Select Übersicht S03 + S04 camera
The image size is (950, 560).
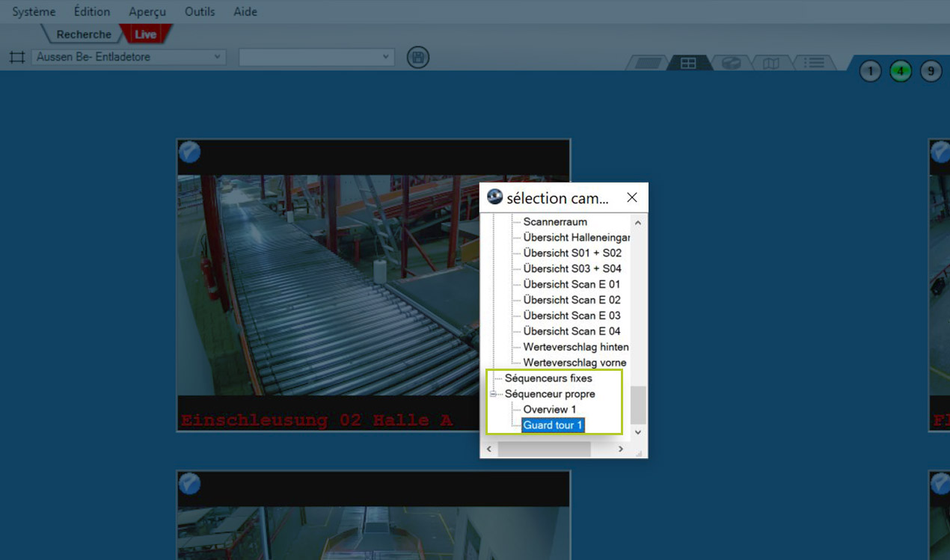pyautogui.click(x=572, y=269)
